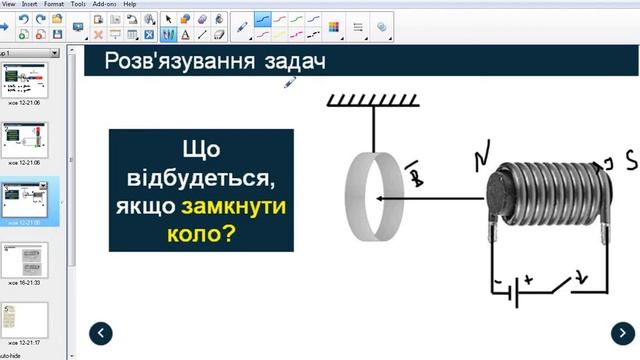Pick the purple pen style
The width and height of the screenshot is (640, 360).
click(313, 19)
